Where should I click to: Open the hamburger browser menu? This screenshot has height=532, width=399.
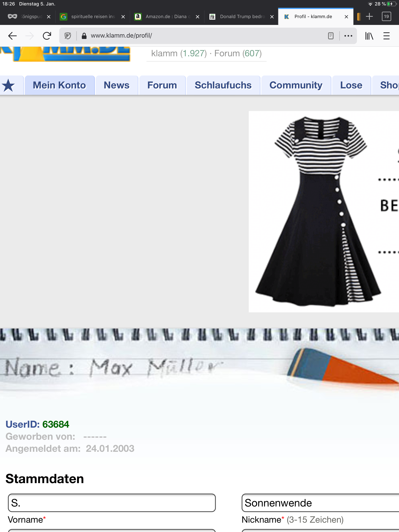(386, 36)
